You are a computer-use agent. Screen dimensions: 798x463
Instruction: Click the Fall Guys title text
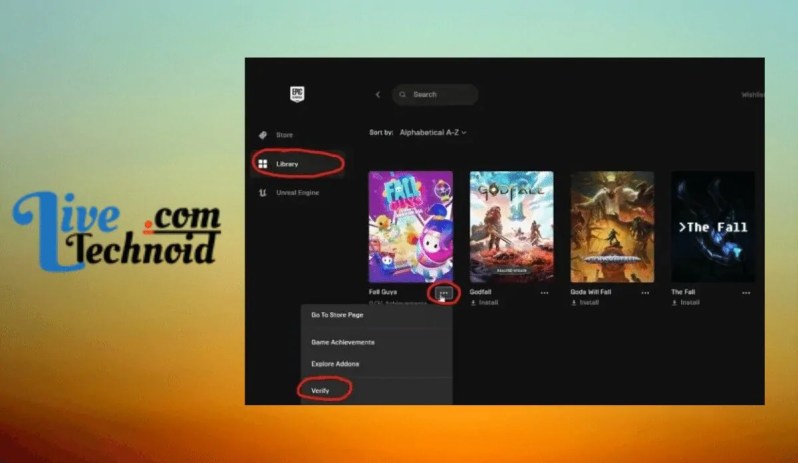(x=383, y=292)
